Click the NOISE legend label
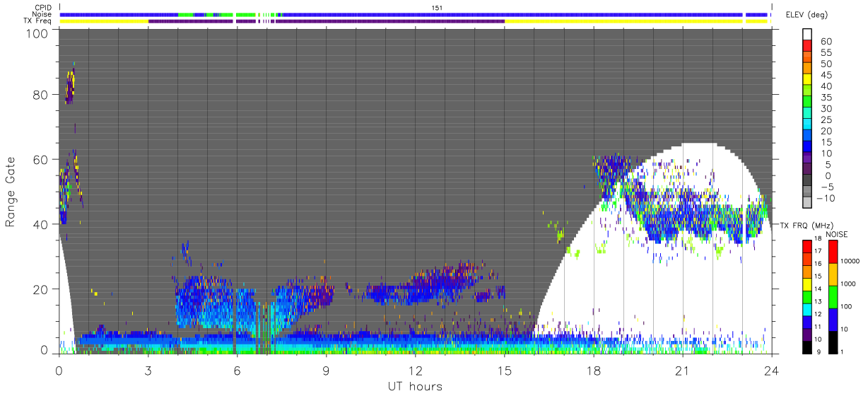 point(835,234)
